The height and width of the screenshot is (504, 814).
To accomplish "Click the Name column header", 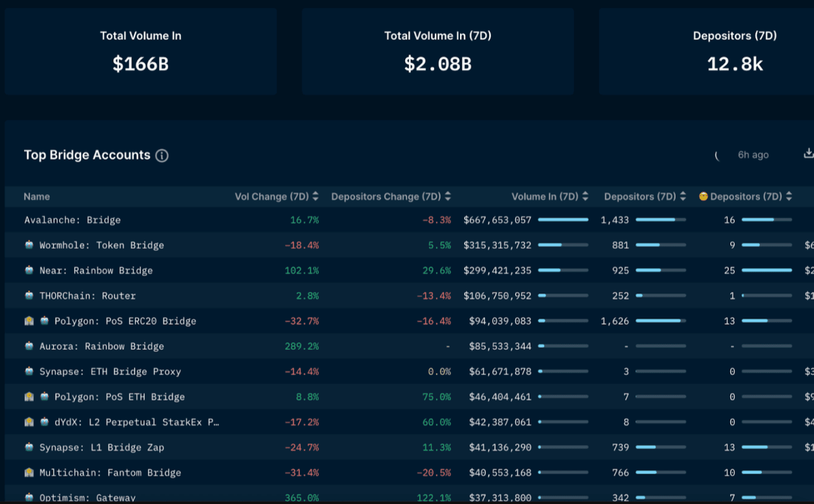I will (37, 197).
